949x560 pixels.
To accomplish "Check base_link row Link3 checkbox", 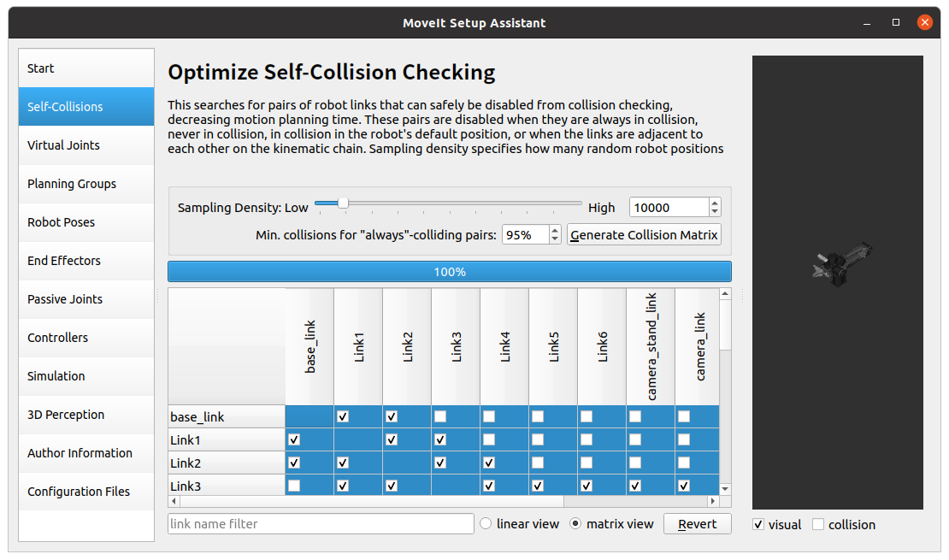I will (440, 416).
